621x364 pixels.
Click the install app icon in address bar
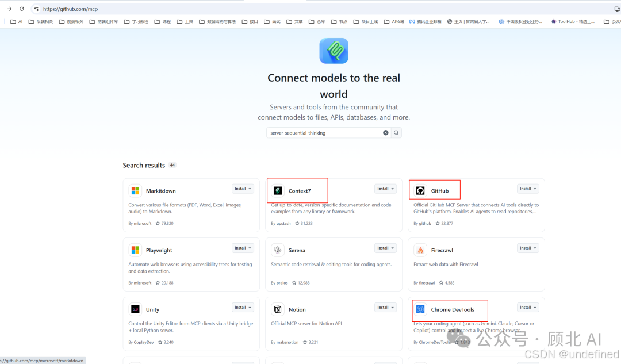[x=617, y=9]
